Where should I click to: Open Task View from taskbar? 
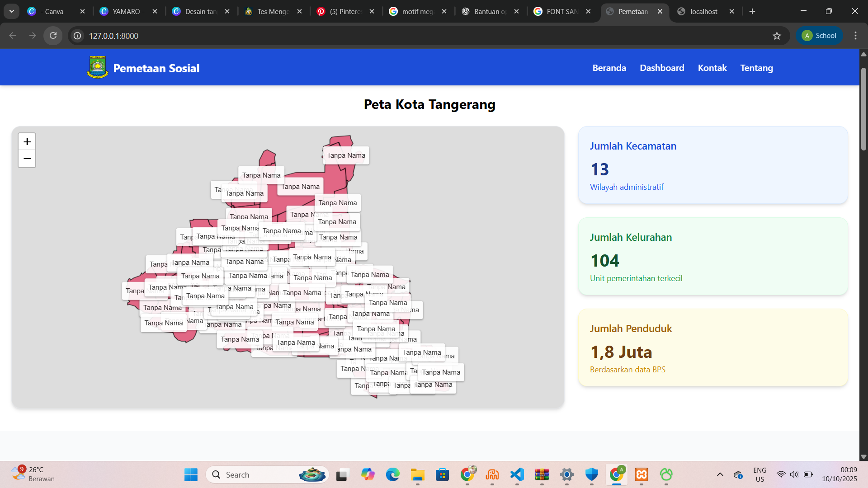[342, 474]
